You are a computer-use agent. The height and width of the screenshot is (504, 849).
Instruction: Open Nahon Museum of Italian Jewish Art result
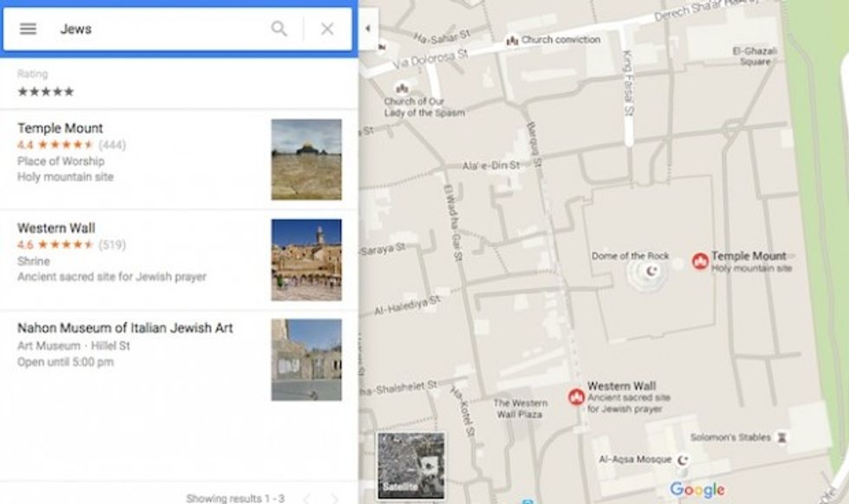tap(125, 328)
